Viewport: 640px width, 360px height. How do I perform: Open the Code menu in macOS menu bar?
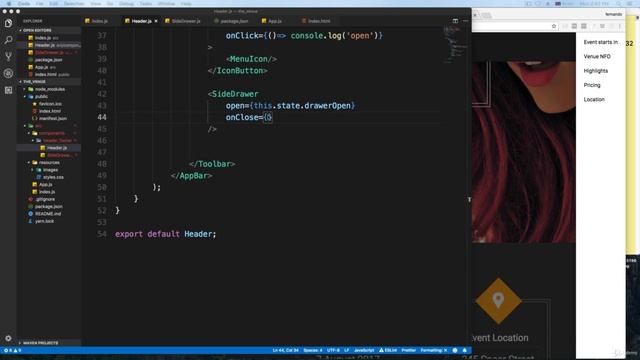point(24,4)
